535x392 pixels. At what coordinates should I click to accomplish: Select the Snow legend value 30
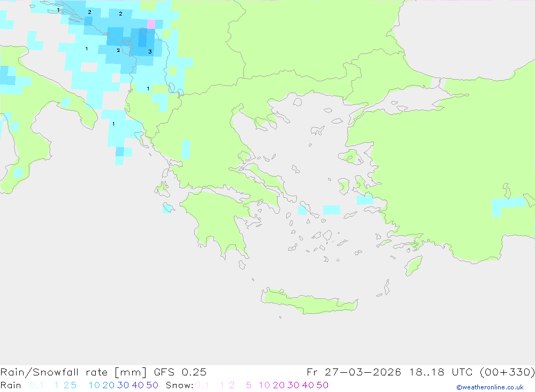pyautogui.click(x=293, y=385)
